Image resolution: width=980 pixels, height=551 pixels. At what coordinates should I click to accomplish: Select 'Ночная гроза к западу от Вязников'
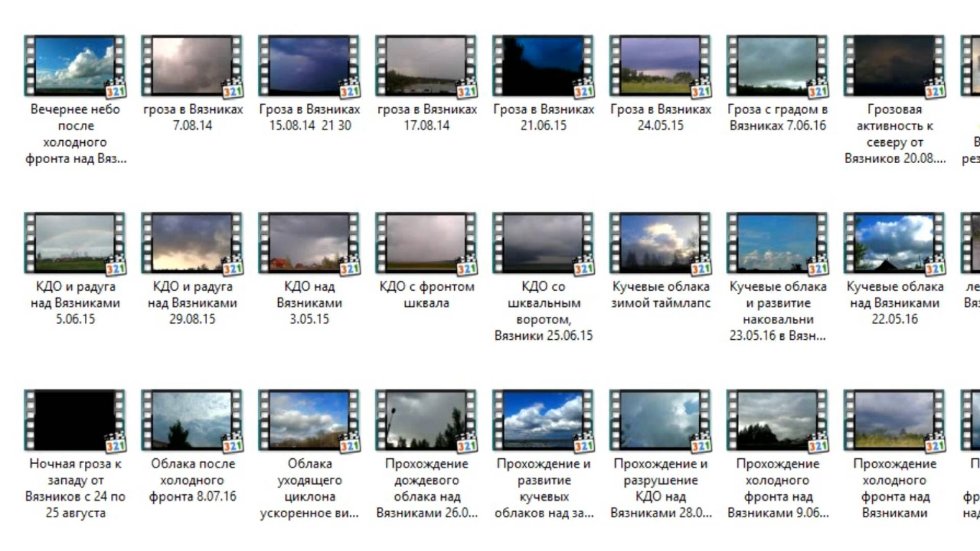(x=75, y=420)
